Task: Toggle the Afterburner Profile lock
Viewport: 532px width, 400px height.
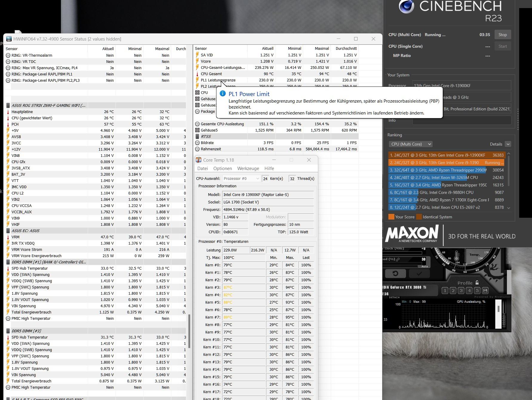Action: (477, 282)
